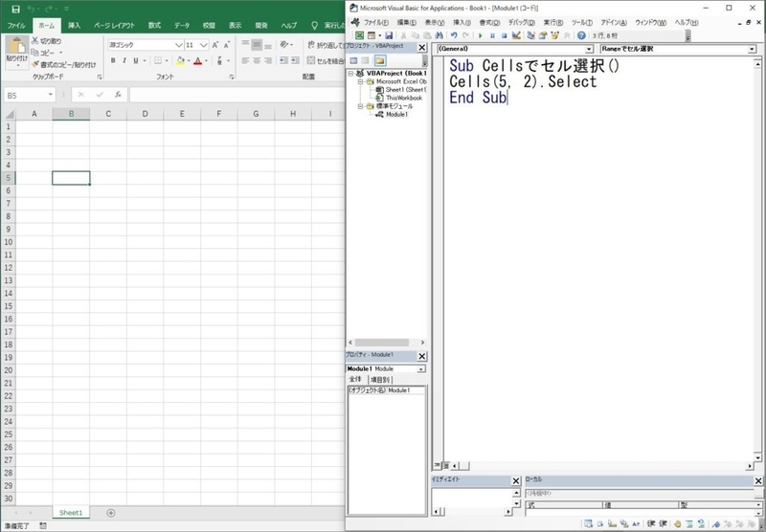
Task: Open the Excel 数式 ribbon tab
Action: tap(154, 26)
